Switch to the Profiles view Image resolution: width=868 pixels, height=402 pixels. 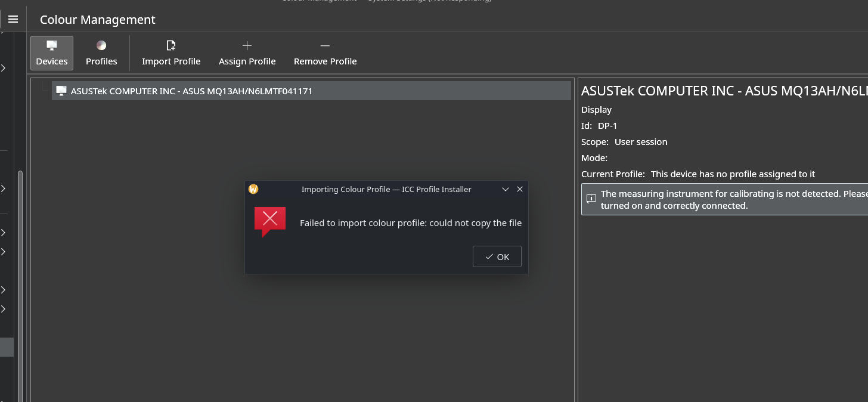(x=101, y=53)
